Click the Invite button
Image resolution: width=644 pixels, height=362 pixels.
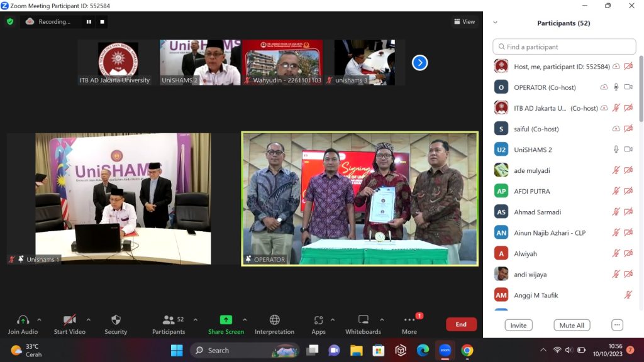coord(518,325)
